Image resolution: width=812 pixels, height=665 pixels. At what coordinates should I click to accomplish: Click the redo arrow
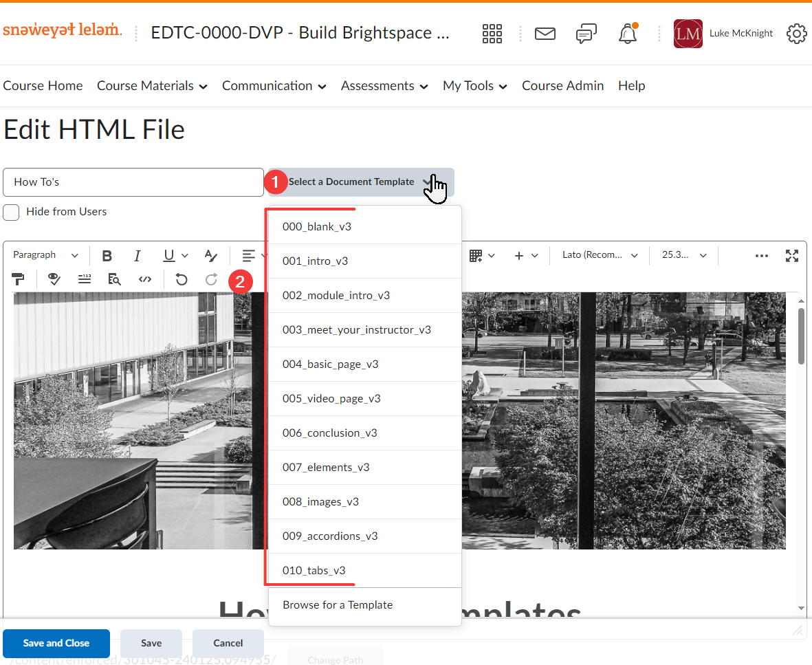(x=211, y=280)
